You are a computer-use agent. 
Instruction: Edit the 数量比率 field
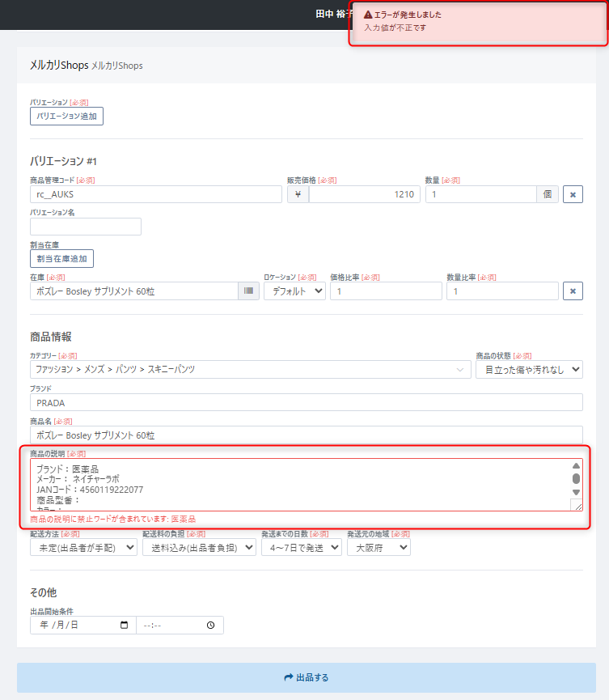502,291
